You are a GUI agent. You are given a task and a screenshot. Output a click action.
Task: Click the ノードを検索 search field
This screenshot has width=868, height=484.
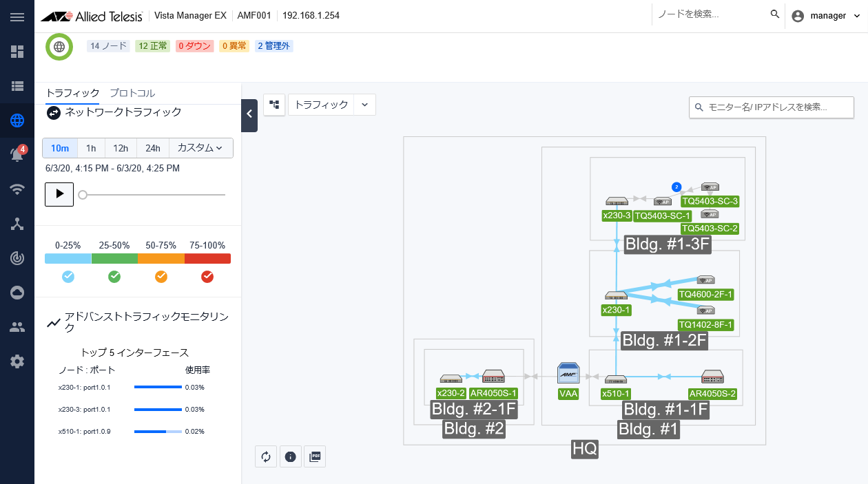(710, 14)
